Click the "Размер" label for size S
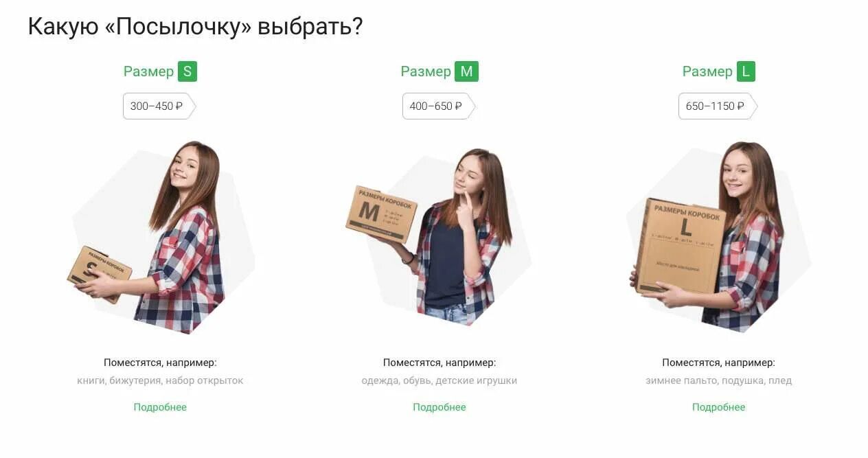The width and height of the screenshot is (868, 458). click(x=149, y=71)
